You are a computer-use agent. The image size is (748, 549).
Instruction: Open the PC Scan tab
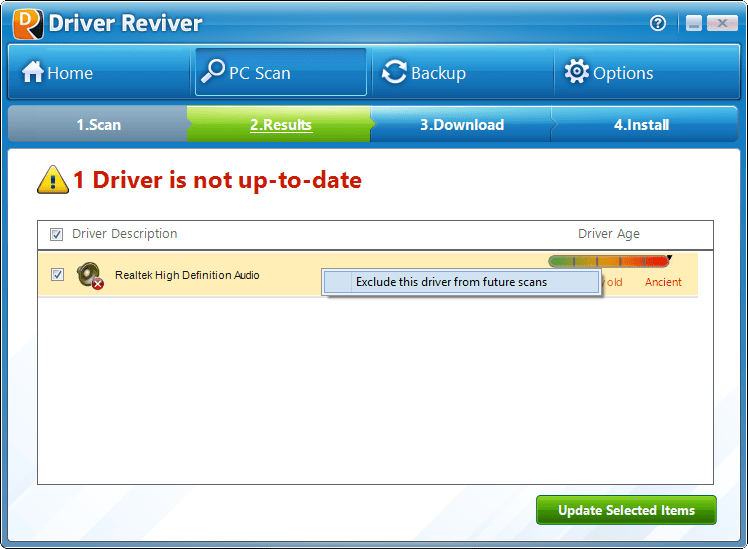pos(280,73)
